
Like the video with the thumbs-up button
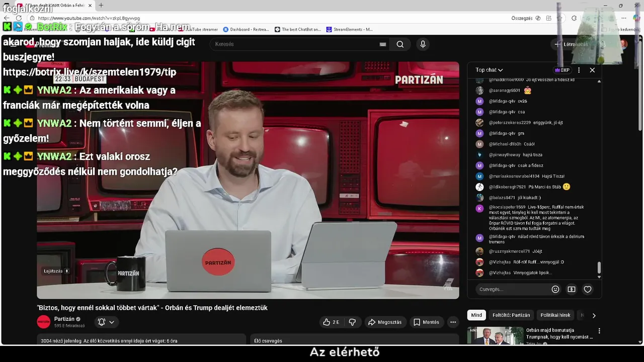[331, 322]
